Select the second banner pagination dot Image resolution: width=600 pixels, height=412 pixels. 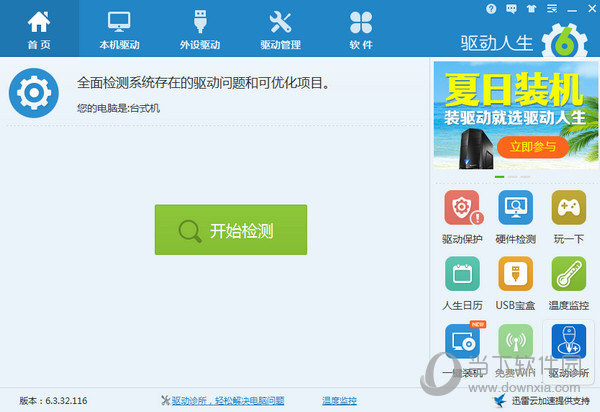(513, 177)
